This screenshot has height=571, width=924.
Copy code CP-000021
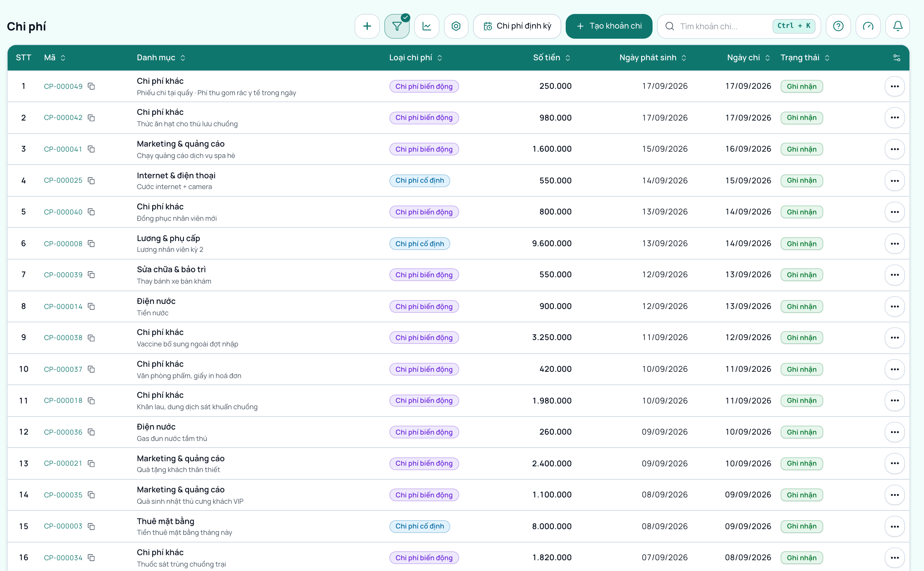[91, 463]
